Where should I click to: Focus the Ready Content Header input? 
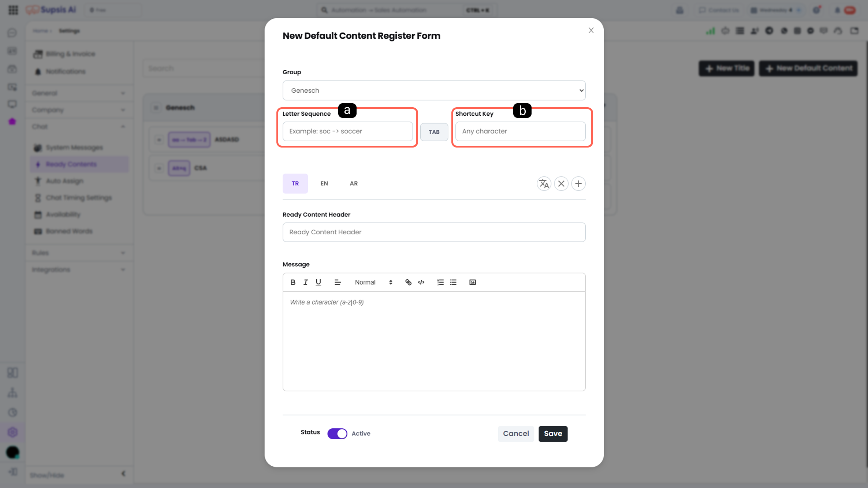click(434, 232)
